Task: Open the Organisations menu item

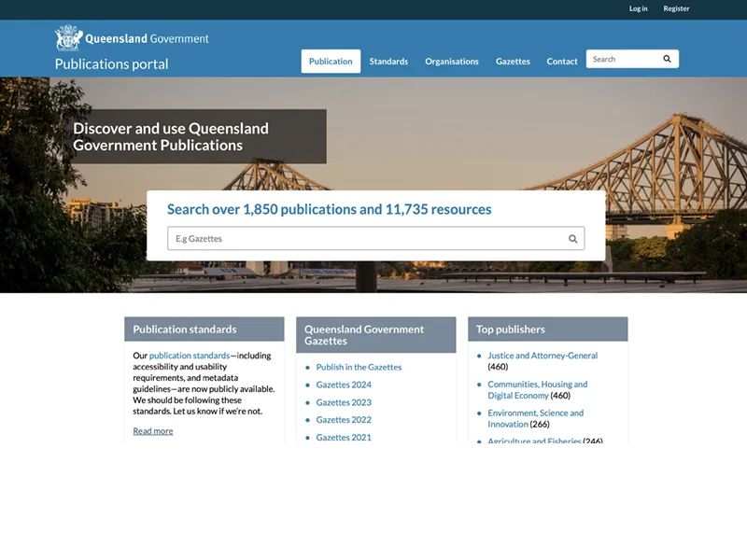Action: point(452,62)
